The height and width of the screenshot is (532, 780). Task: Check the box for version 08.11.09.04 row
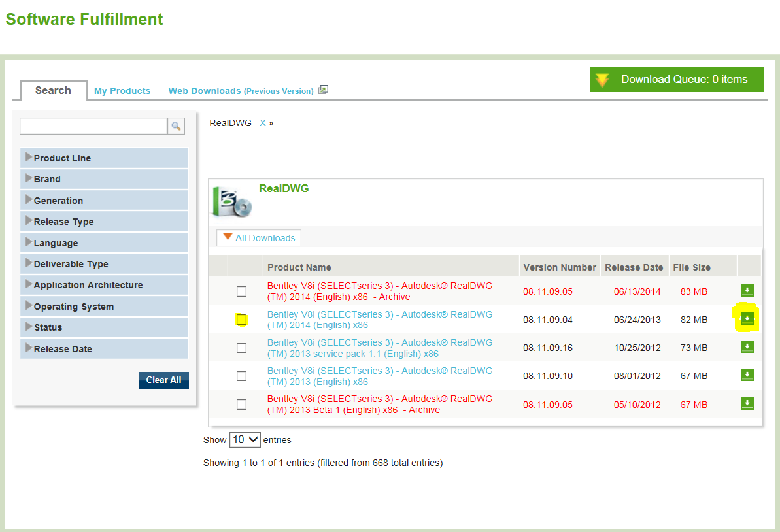[241, 320]
